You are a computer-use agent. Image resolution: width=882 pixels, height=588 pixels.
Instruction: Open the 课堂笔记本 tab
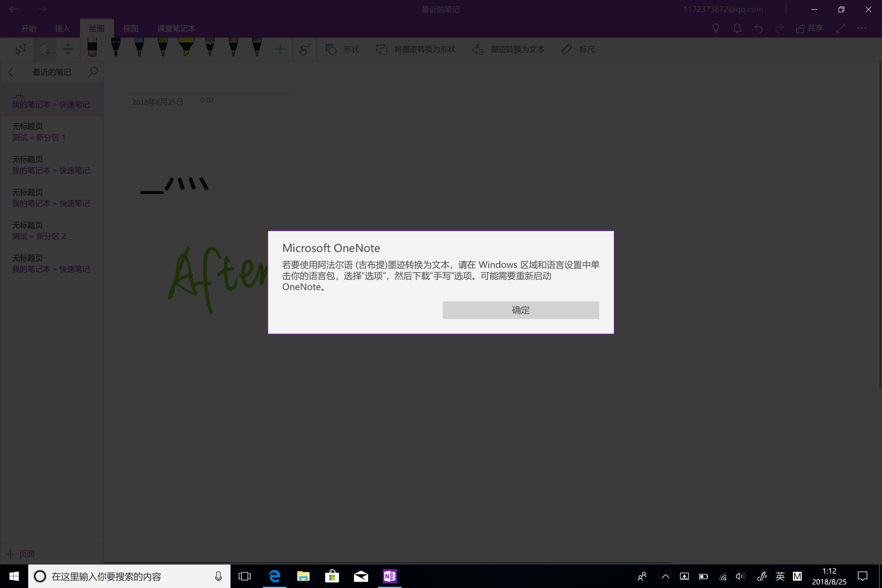point(176,28)
